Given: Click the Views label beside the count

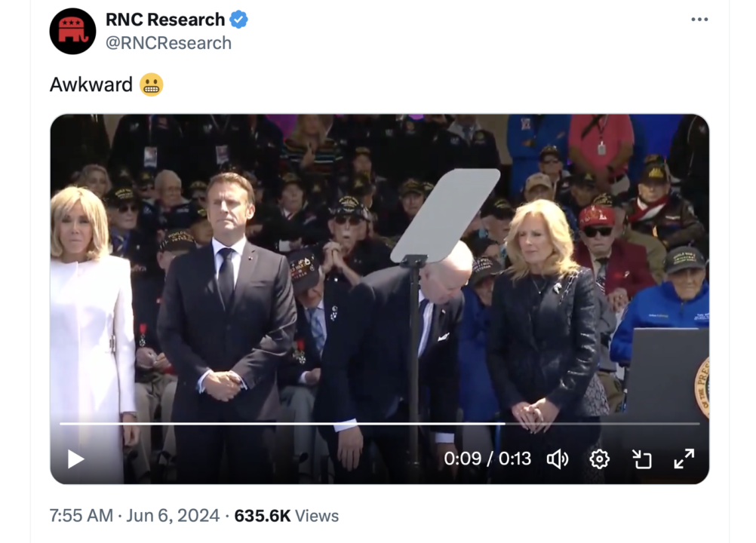Looking at the screenshot, I should point(317,516).
